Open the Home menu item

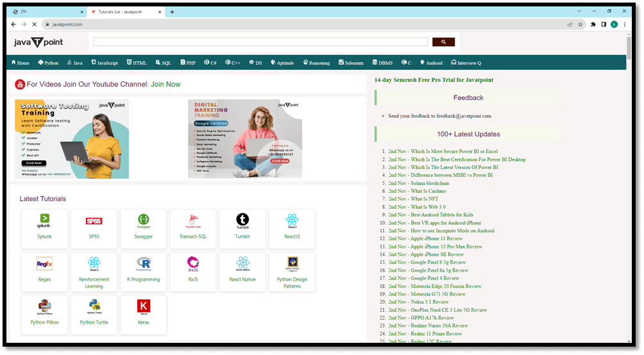coord(20,63)
